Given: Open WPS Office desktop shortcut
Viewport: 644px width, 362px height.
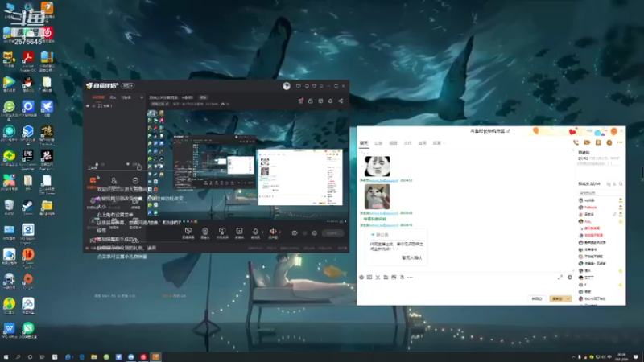Looking at the screenshot, I should click(x=9, y=331).
